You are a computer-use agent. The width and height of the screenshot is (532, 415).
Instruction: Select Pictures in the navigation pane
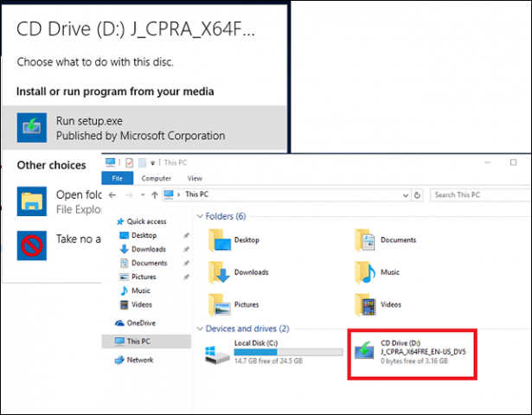tap(138, 277)
